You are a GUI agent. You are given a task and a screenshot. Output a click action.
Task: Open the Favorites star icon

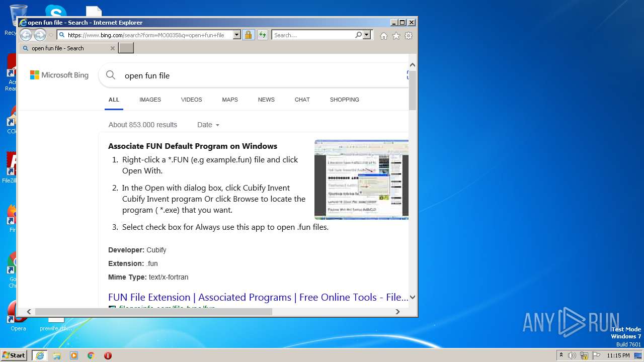pyautogui.click(x=396, y=36)
